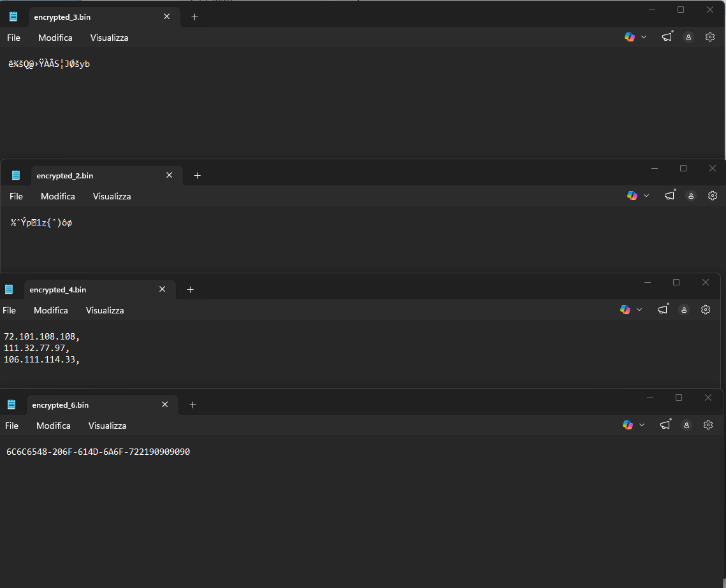Expand the Copilot dropdown in encrypted_4.bin window
The height and width of the screenshot is (588, 726).
[x=639, y=310]
